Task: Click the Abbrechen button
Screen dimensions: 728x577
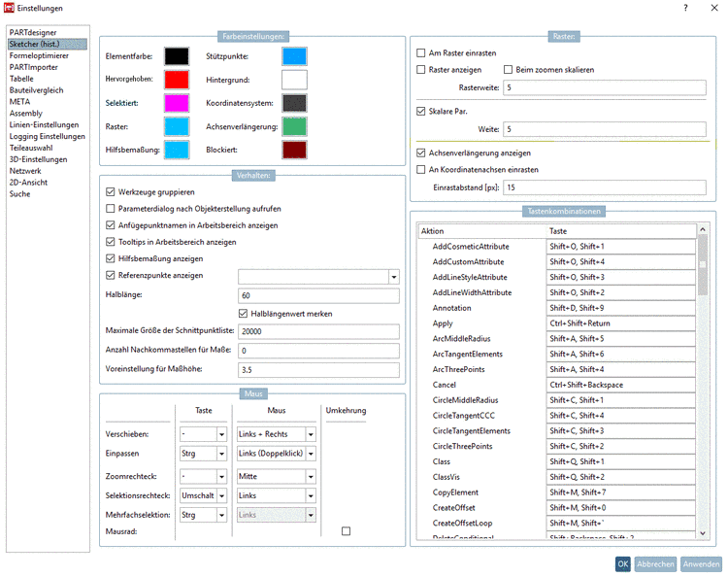Action: click(655, 564)
